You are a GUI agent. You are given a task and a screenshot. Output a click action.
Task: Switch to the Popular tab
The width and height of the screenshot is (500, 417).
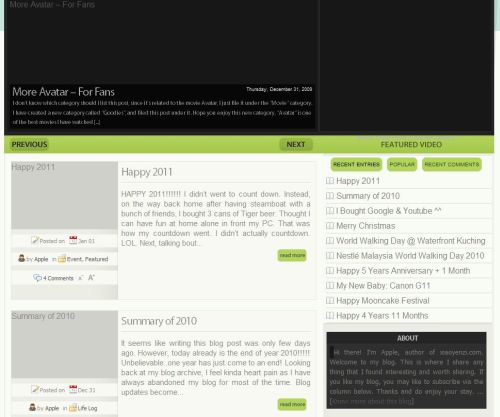[x=402, y=164]
